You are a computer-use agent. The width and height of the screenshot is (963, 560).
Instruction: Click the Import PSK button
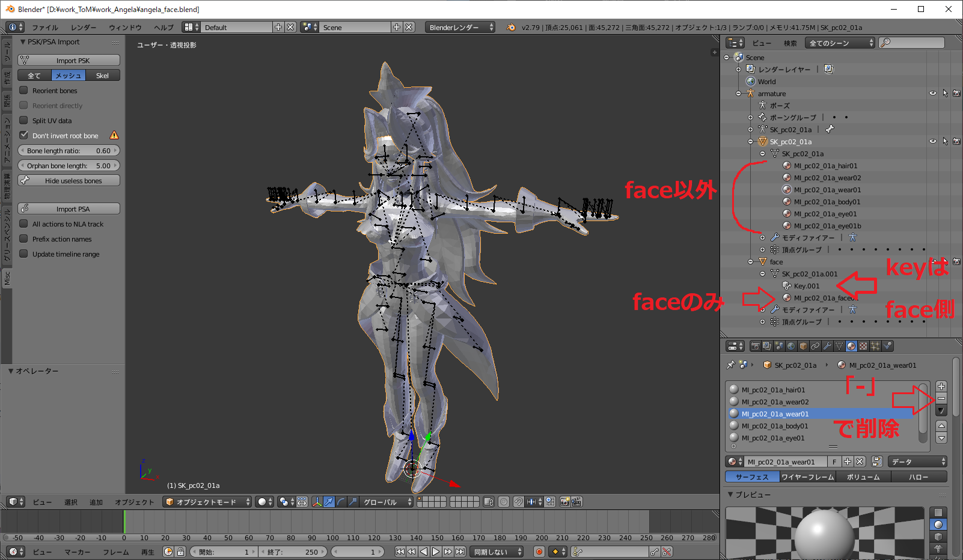click(x=69, y=61)
